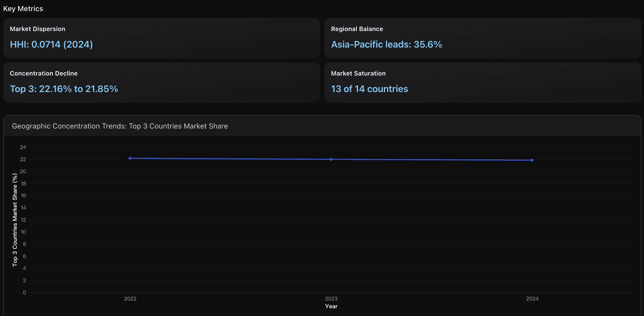Click the 2024 data point on the line
The height and width of the screenshot is (316, 644).
coord(532,160)
